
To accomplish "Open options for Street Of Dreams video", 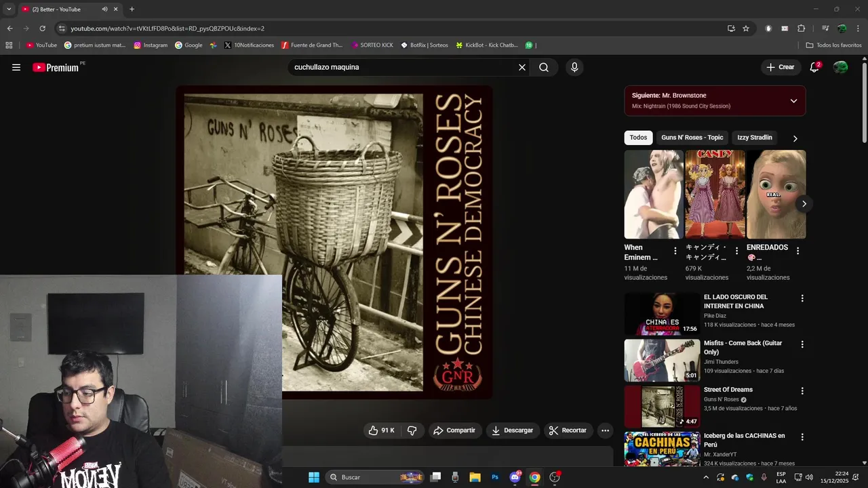I will tap(802, 391).
